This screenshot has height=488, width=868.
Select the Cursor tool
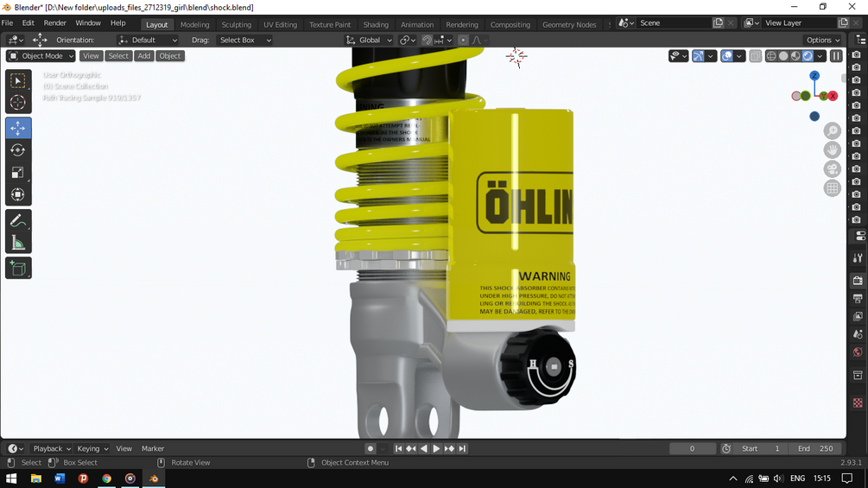point(18,103)
